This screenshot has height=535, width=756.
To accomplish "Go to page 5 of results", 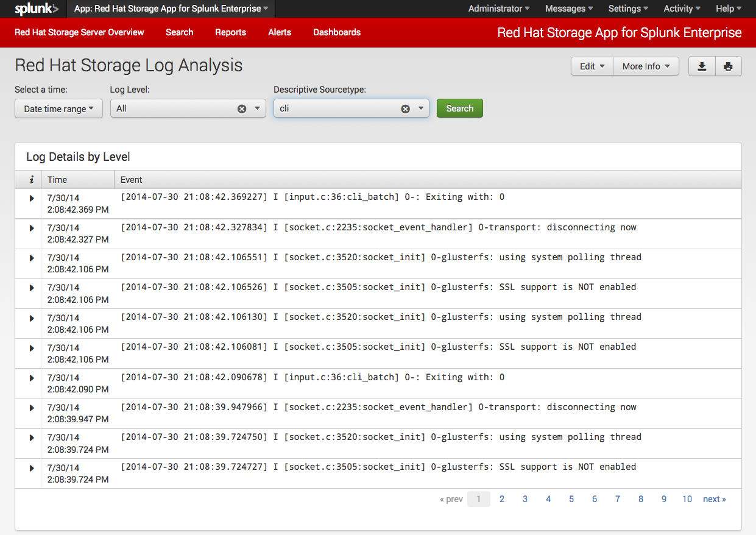I will pos(571,499).
